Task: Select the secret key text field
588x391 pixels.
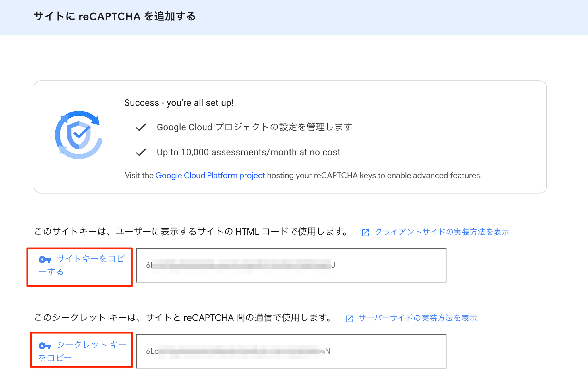Action: point(291,351)
